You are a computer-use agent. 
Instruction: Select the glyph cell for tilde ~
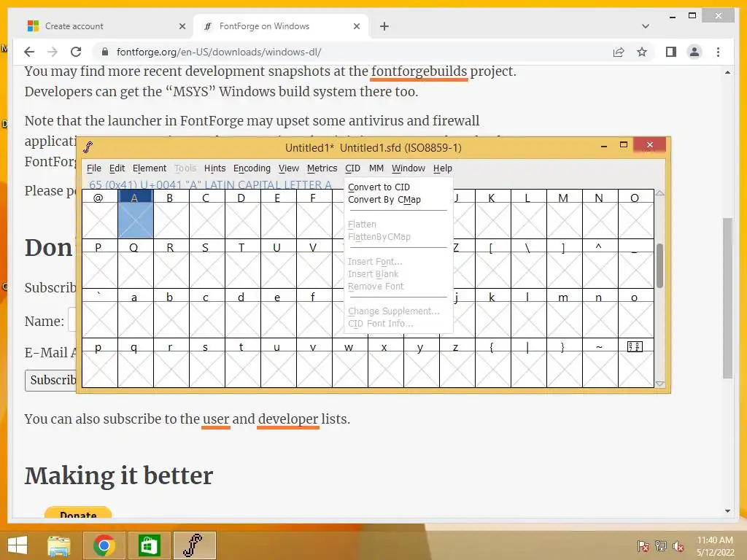[x=600, y=363]
